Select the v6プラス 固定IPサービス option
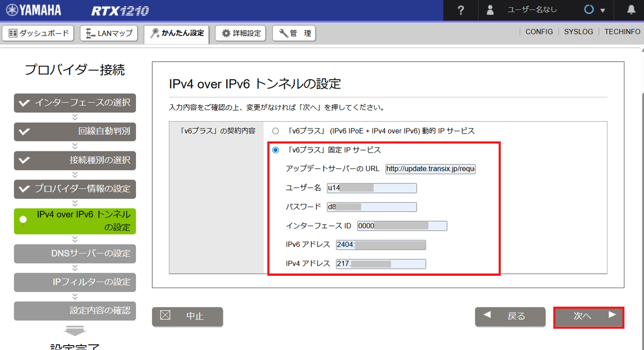 click(275, 150)
